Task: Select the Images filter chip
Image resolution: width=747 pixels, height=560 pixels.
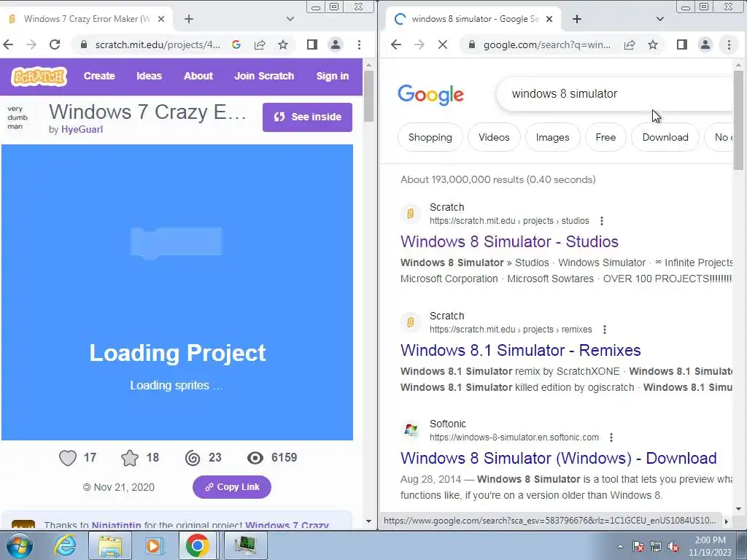Action: [553, 138]
